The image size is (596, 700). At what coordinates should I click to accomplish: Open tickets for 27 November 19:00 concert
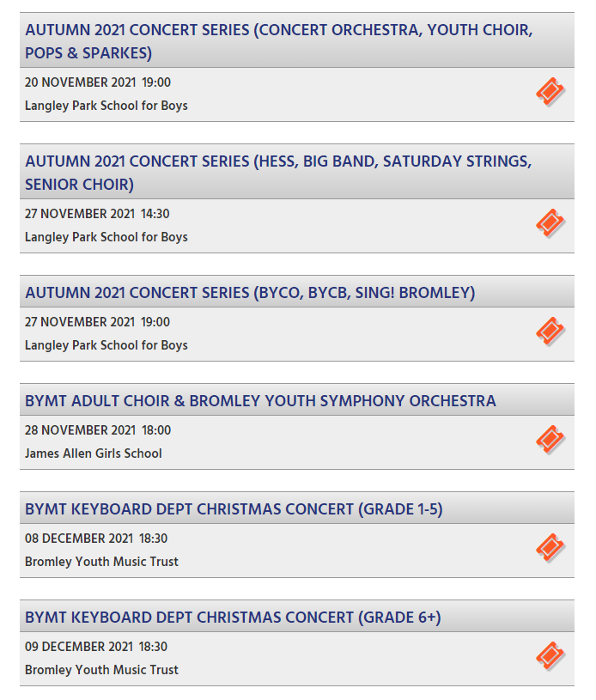(550, 331)
